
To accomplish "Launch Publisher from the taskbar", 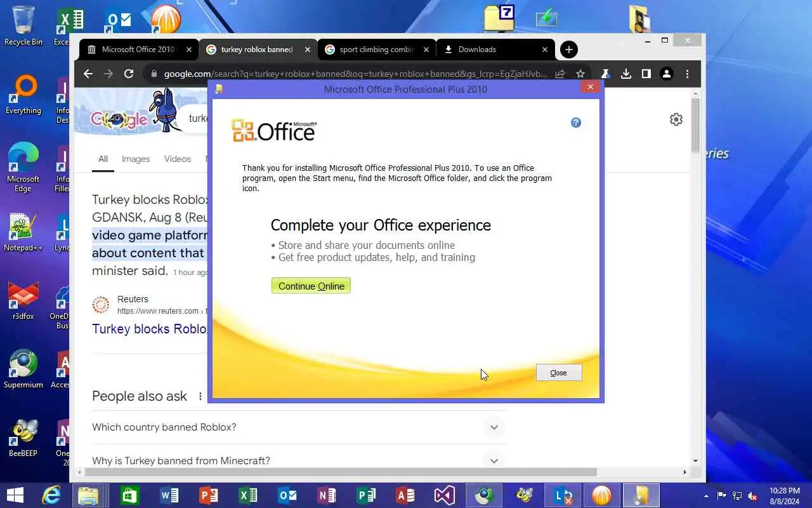I will 366,495.
